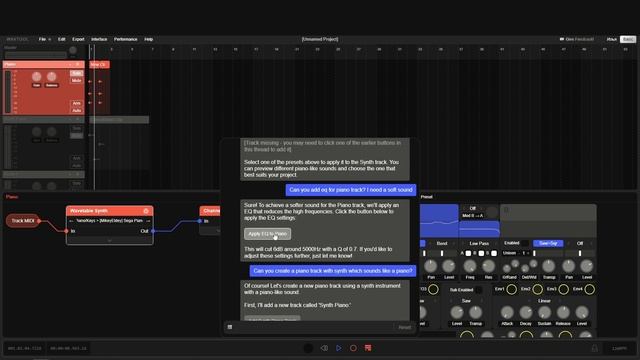Select previous preset arrow on Wavetable Synth
The image size is (640, 360).
pyautogui.click(x=71, y=221)
